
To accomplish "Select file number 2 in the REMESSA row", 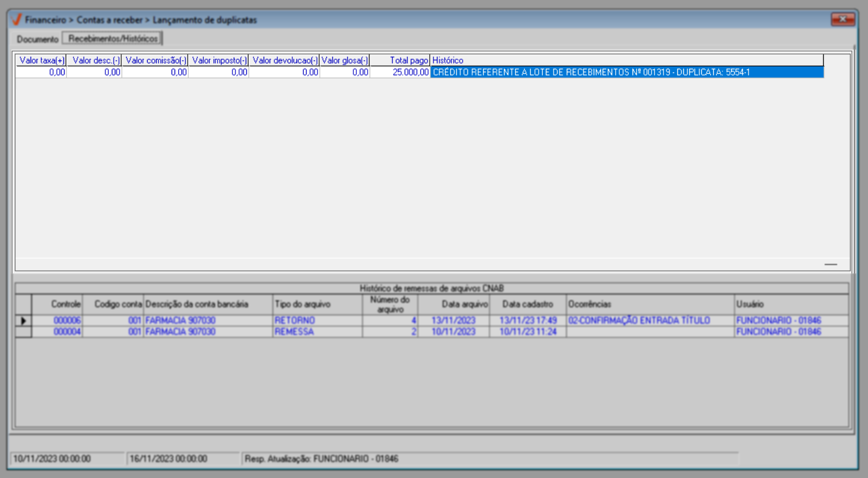I will pyautogui.click(x=390, y=332).
